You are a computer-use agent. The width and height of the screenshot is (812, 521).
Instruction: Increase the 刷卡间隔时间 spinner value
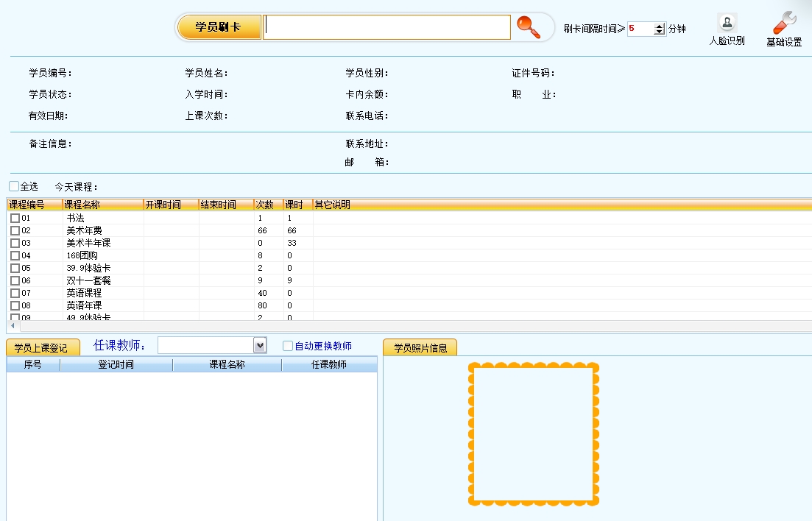(x=659, y=26)
